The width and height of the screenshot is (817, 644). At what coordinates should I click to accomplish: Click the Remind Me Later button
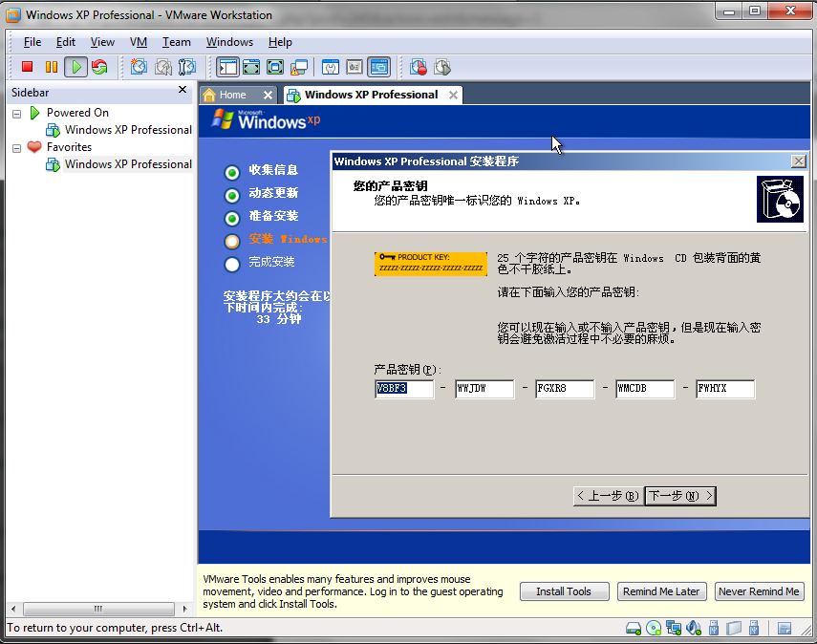tap(661, 591)
